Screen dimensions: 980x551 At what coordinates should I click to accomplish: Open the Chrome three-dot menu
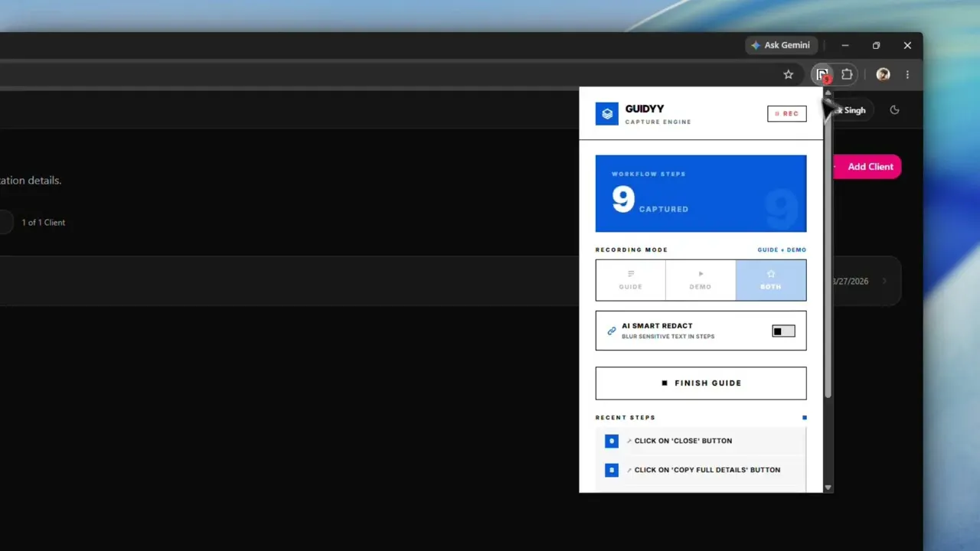(x=907, y=74)
